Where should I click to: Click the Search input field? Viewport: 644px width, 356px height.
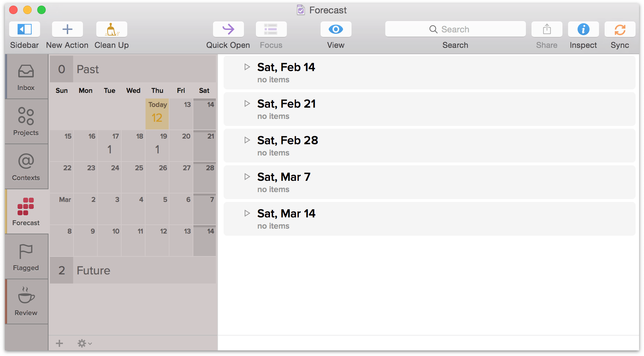point(455,29)
